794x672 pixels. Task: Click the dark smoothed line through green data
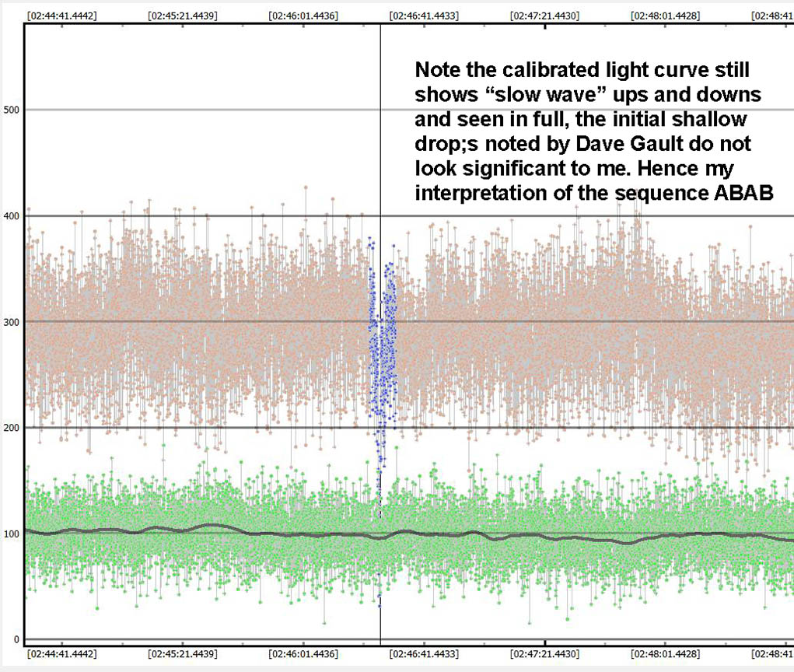[210, 527]
